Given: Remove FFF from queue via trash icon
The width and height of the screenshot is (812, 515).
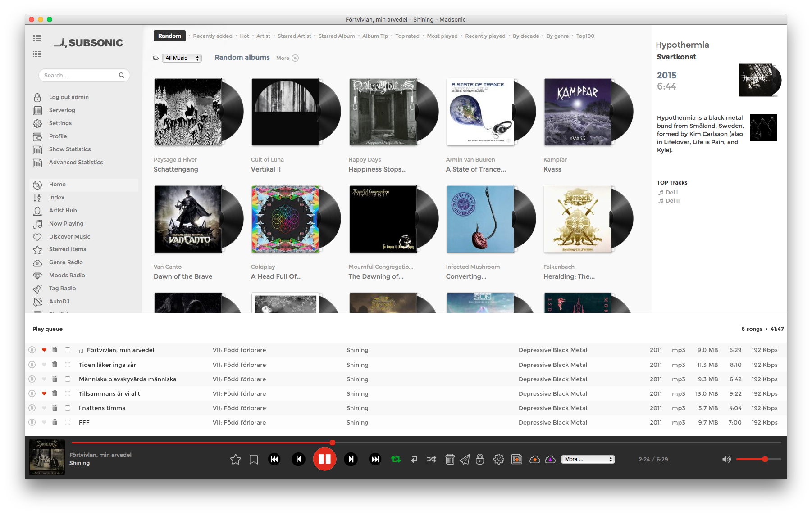Looking at the screenshot, I should tap(55, 422).
